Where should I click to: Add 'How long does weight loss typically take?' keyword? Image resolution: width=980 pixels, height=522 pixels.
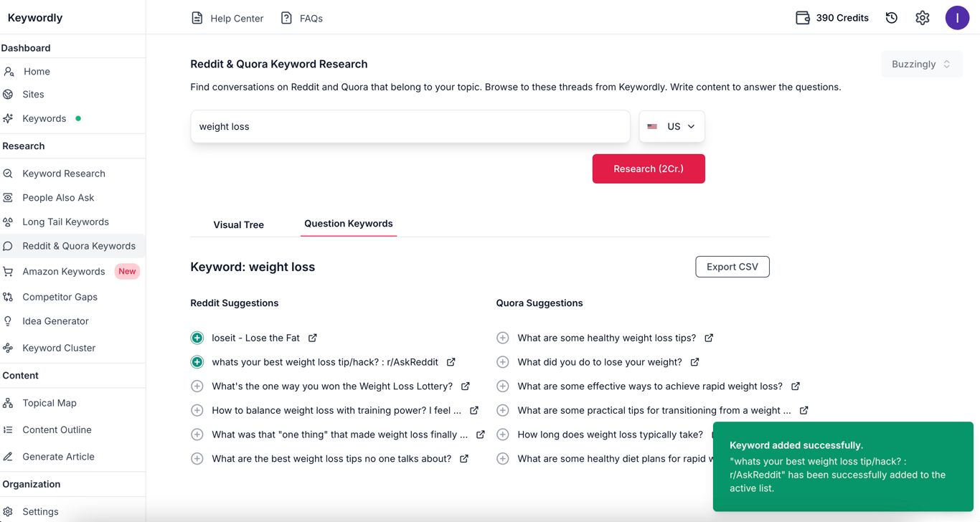pyautogui.click(x=502, y=434)
